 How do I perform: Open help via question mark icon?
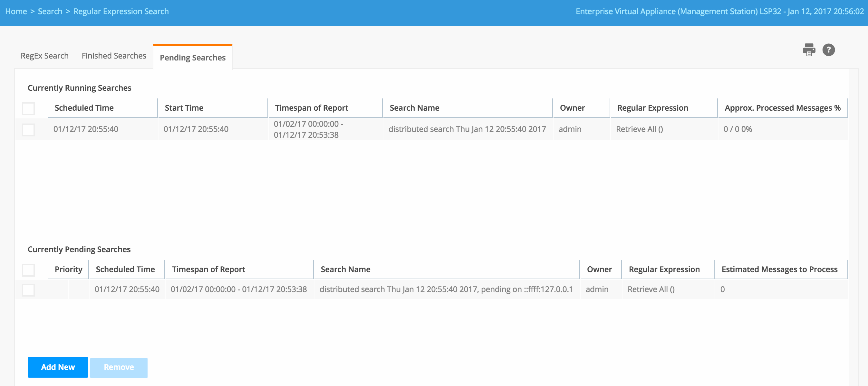[x=828, y=50]
